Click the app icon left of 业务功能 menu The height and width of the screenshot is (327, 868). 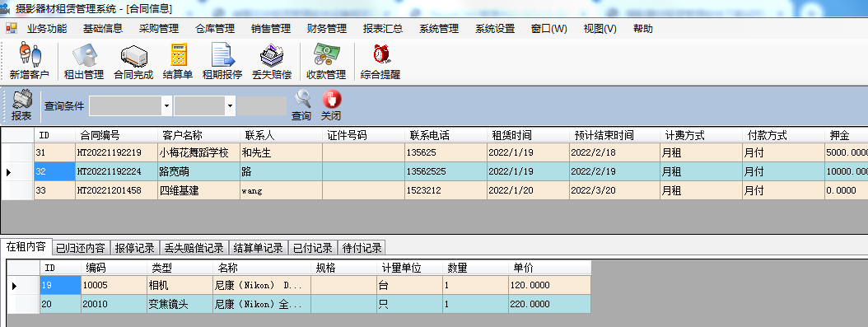tap(11, 28)
